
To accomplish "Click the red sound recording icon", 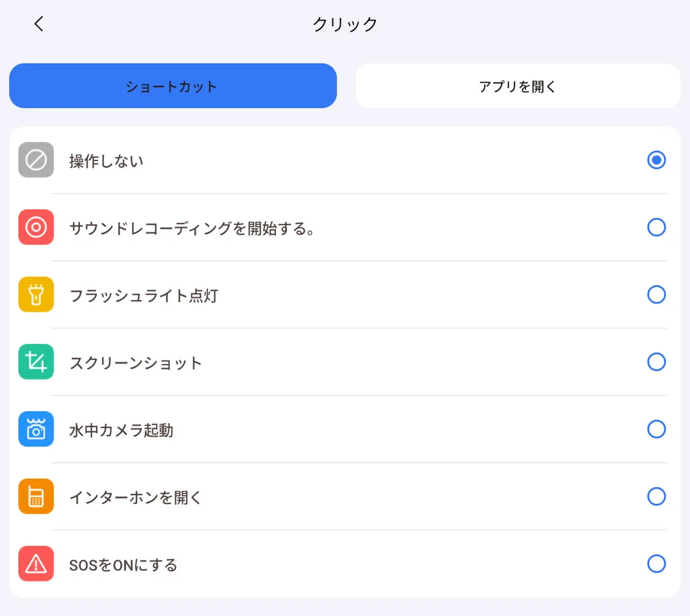I will (x=36, y=227).
